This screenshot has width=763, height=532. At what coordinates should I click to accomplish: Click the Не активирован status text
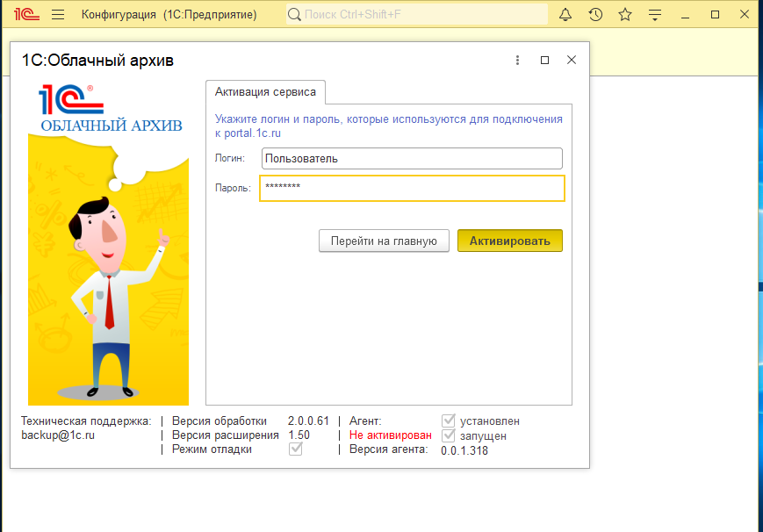click(390, 435)
